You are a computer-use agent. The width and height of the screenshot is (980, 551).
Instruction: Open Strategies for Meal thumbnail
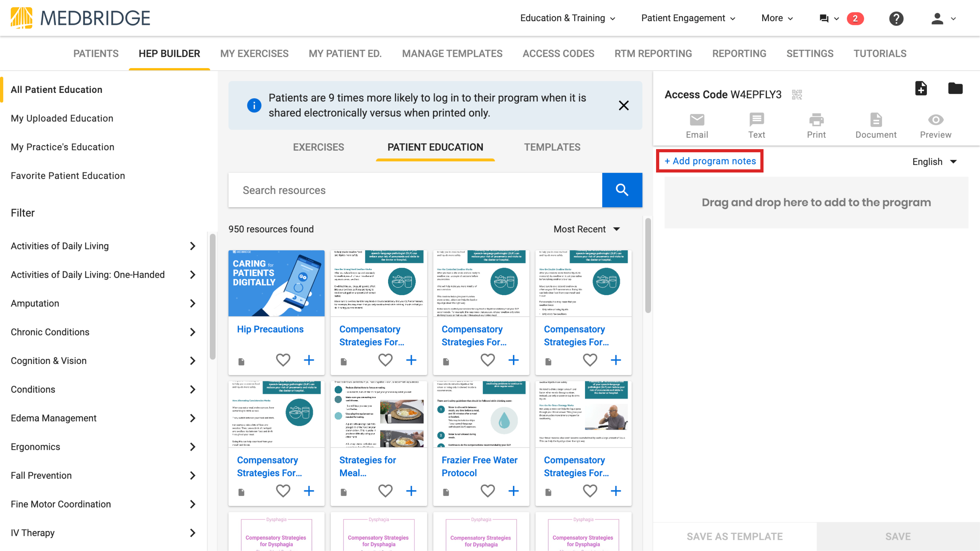click(x=379, y=414)
